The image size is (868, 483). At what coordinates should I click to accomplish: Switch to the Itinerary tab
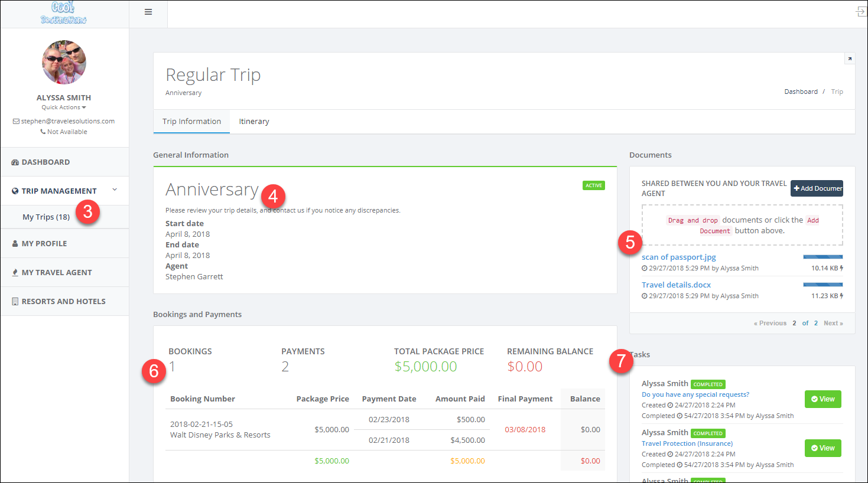[x=254, y=122]
